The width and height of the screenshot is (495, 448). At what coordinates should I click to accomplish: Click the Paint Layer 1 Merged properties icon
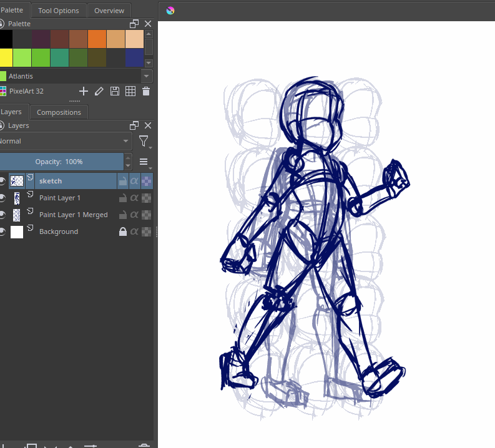[x=30, y=211]
